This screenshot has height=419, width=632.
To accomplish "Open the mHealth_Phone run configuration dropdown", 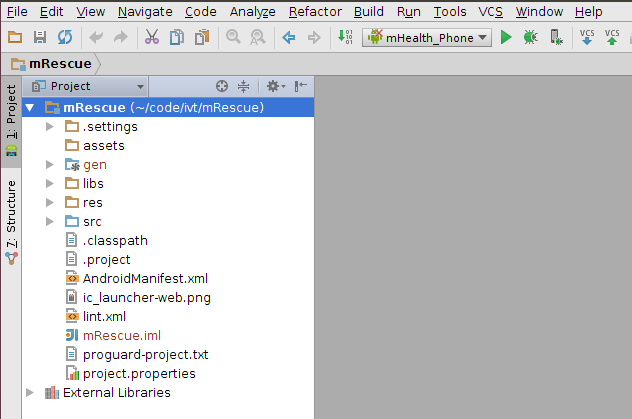I will [x=427, y=37].
